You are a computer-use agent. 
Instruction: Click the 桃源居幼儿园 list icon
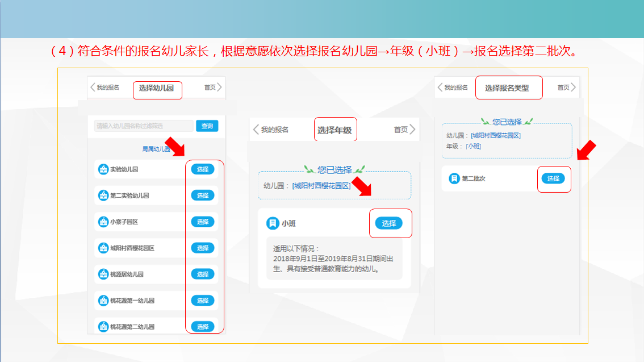point(103,274)
